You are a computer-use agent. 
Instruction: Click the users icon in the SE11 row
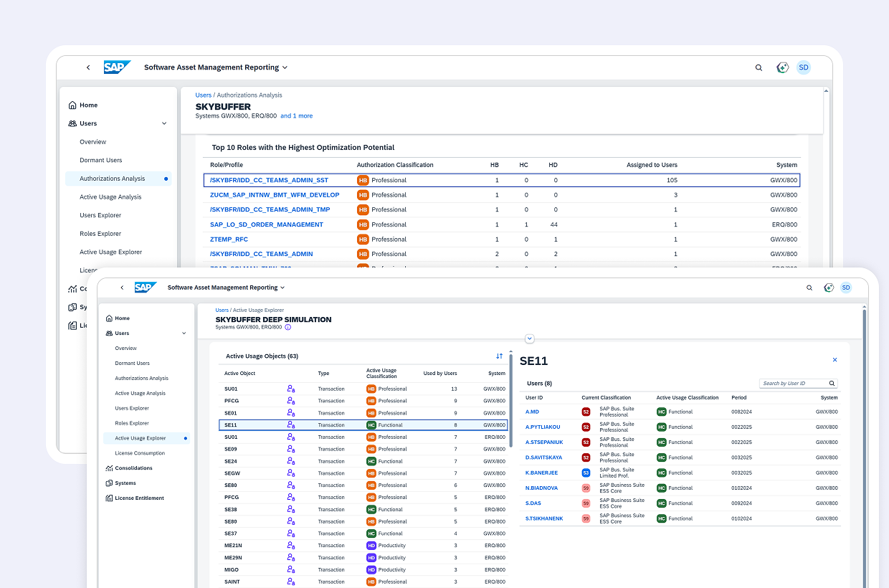coord(291,425)
